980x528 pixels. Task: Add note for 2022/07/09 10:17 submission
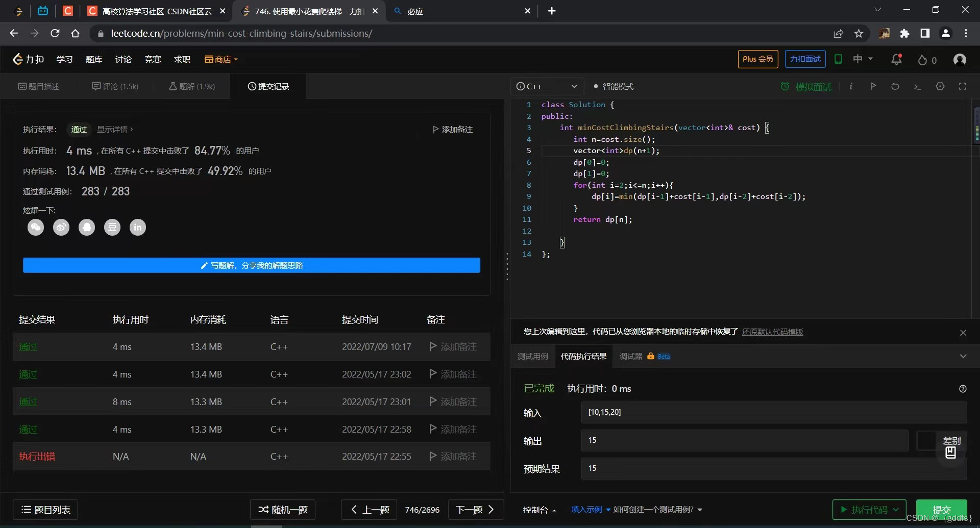tap(453, 346)
